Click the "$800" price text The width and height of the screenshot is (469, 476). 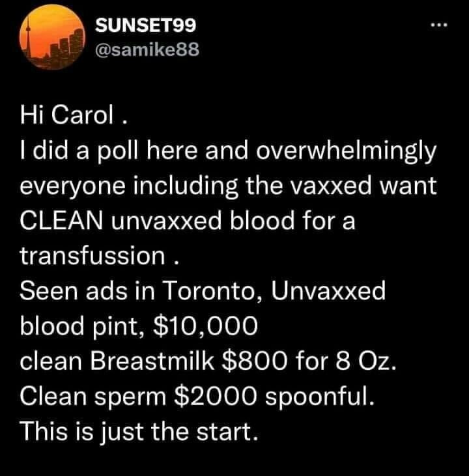point(255,361)
